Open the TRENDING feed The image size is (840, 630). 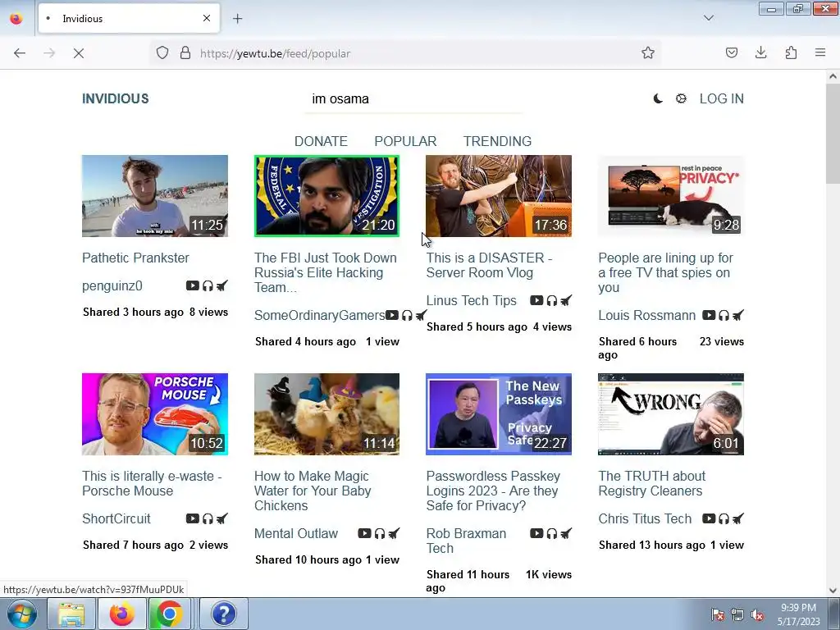[498, 141]
